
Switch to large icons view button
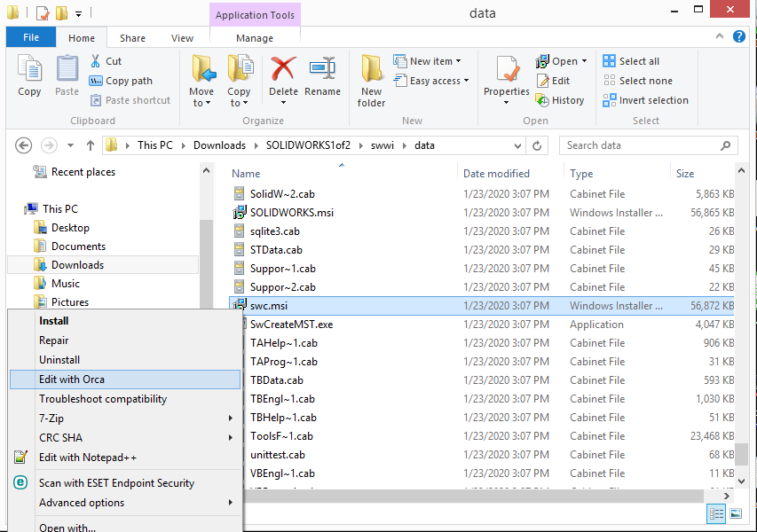click(736, 513)
